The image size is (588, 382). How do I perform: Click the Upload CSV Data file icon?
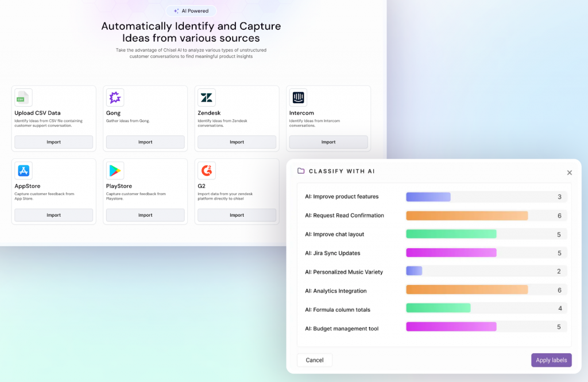pyautogui.click(x=23, y=98)
